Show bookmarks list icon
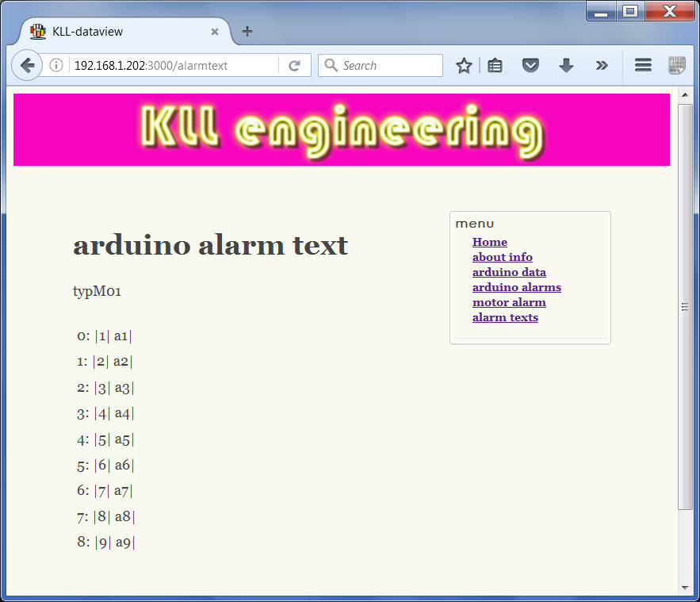 (x=495, y=66)
